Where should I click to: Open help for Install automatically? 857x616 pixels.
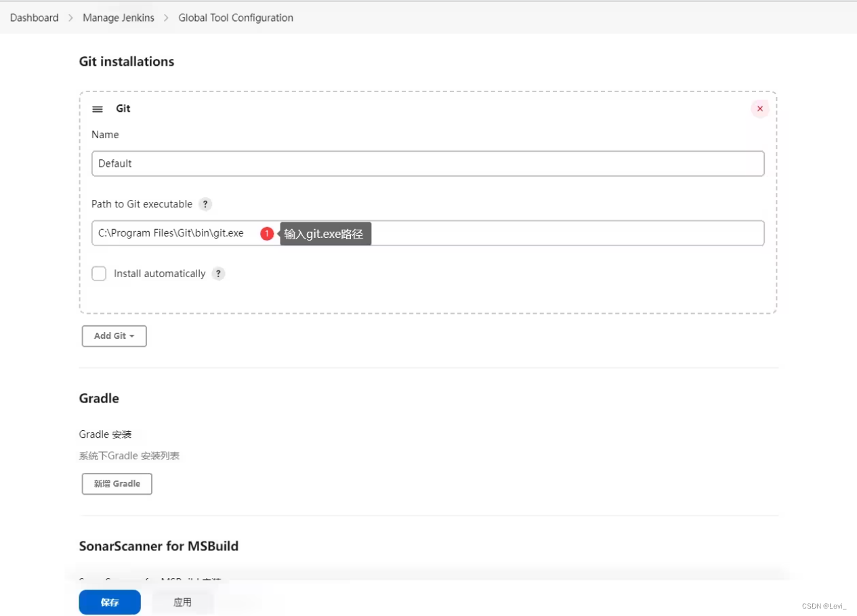(218, 274)
